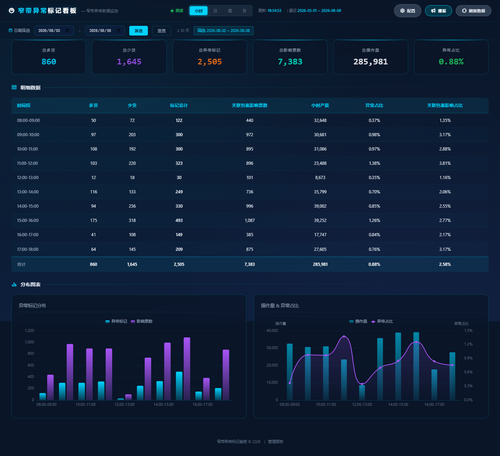This screenshot has width=500, height=456.
Task: Switch to the monthly granularity tab
Action: click(x=244, y=11)
